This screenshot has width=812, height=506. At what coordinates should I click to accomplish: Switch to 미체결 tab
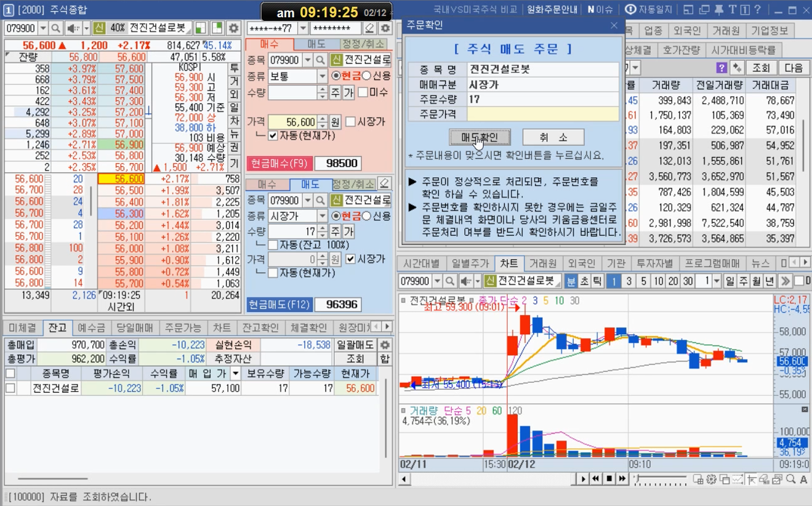22,327
